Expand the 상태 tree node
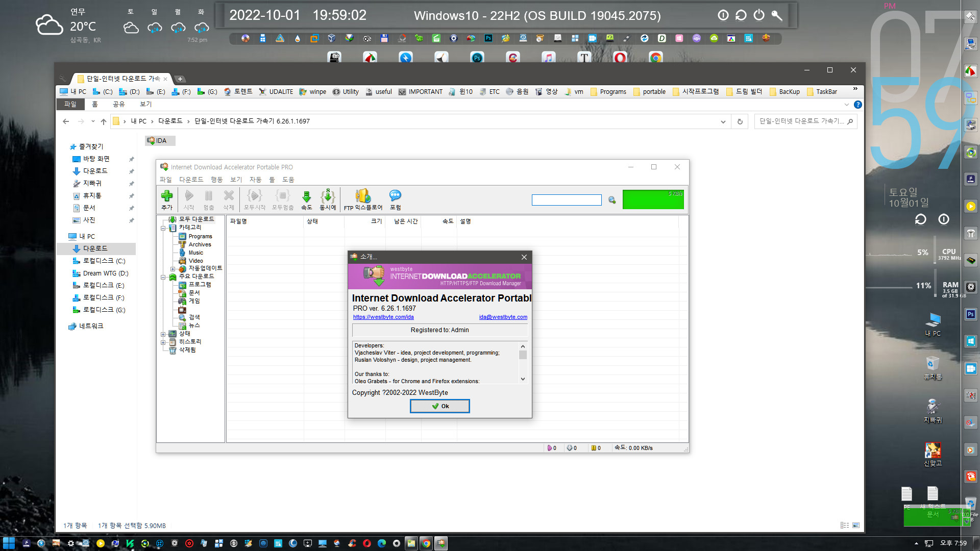The height and width of the screenshot is (551, 980). [x=163, y=334]
